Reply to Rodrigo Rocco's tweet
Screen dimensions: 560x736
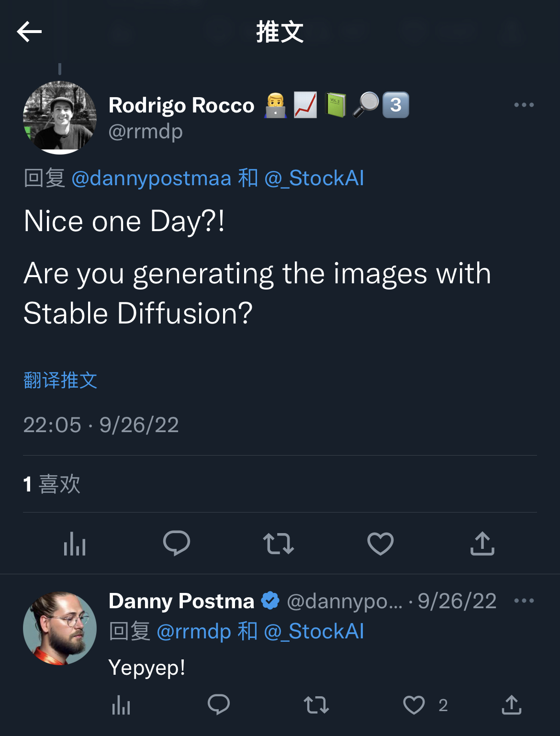pos(177,544)
